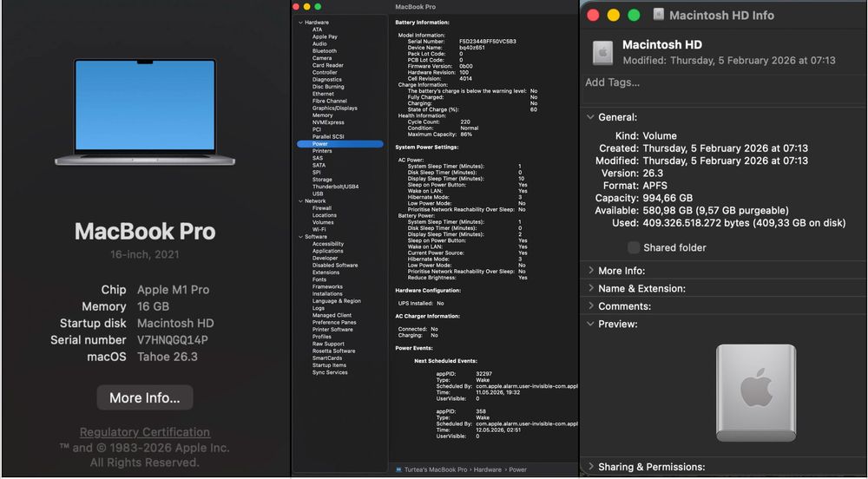
Task: Open More Info… in About This Mac
Action: point(144,397)
